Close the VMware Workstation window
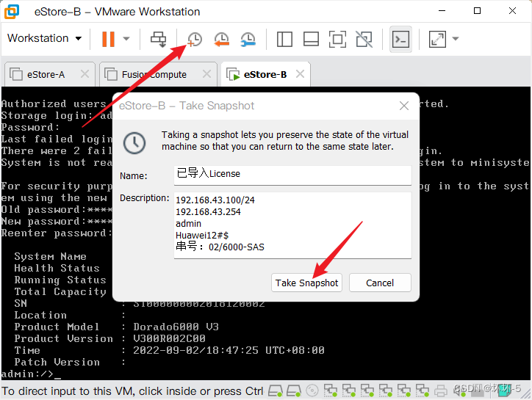 pyautogui.click(x=512, y=11)
